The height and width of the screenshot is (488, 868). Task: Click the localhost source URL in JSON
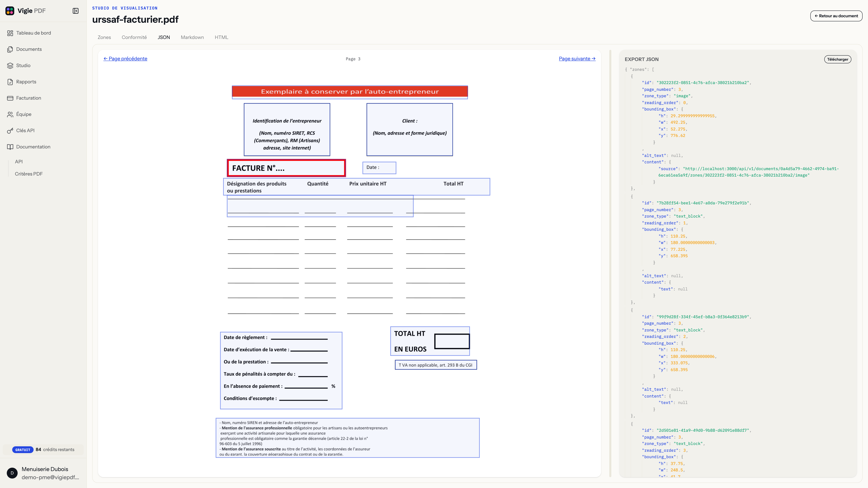(x=748, y=172)
